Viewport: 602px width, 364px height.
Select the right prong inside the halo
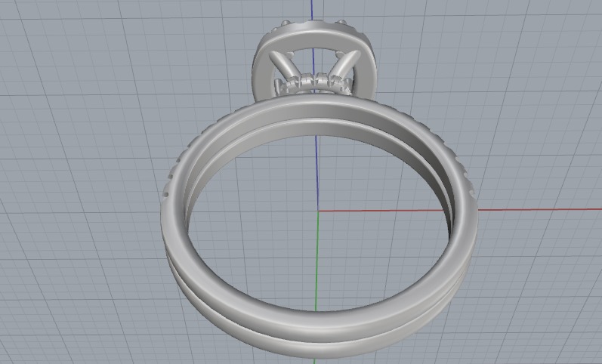click(344, 64)
